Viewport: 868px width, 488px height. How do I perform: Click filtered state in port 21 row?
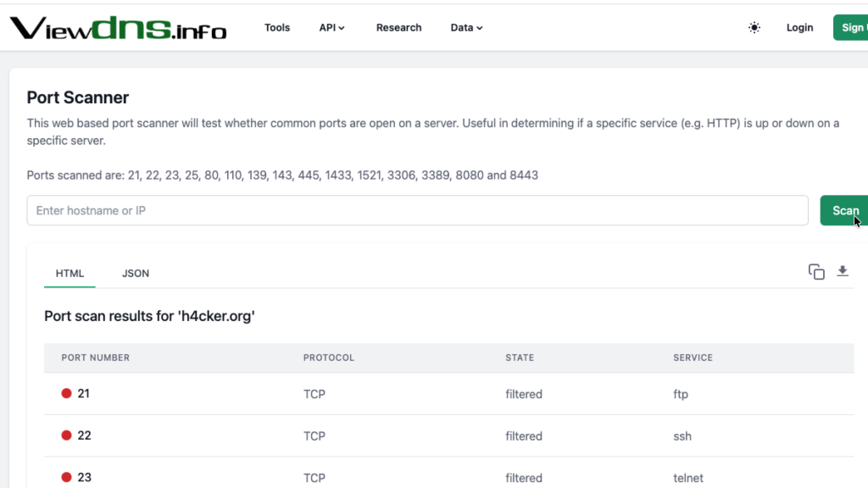[524, 394]
